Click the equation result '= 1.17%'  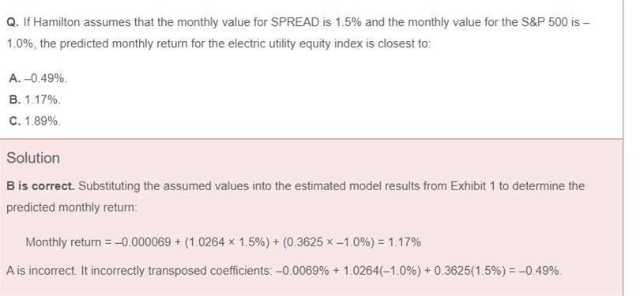[x=400, y=242]
